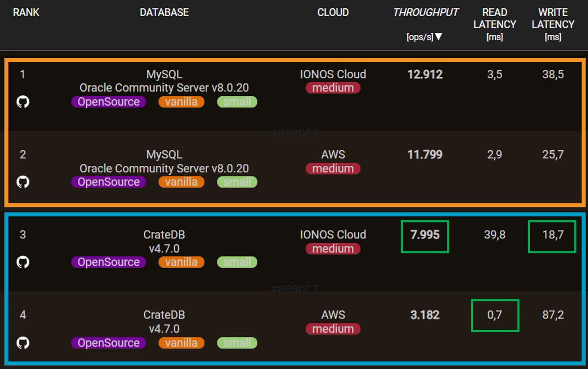
Task: Open GitHub icon for rank 4 CrateDB
Action: (x=23, y=343)
